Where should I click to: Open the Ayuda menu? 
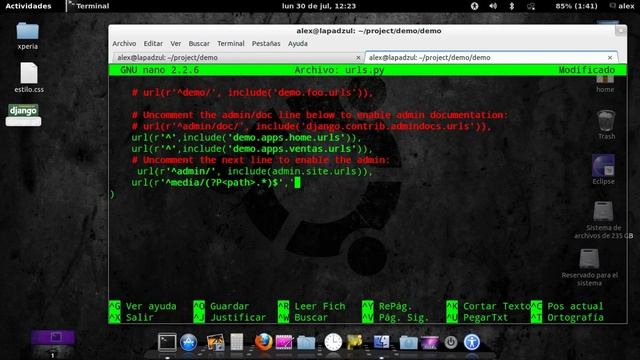pyautogui.click(x=298, y=43)
